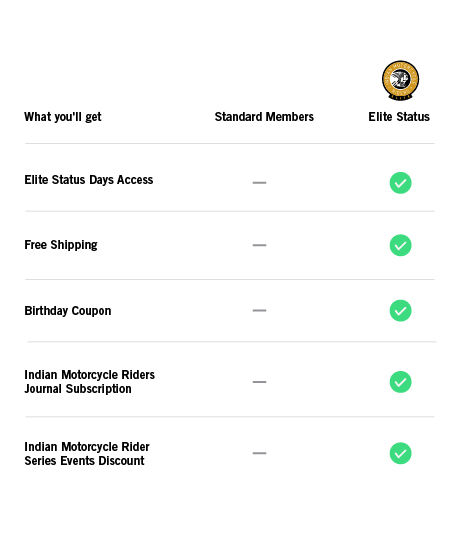Click Indian Motorcycle Riders Journal Subscription text
The image size is (460, 550).
(x=89, y=382)
